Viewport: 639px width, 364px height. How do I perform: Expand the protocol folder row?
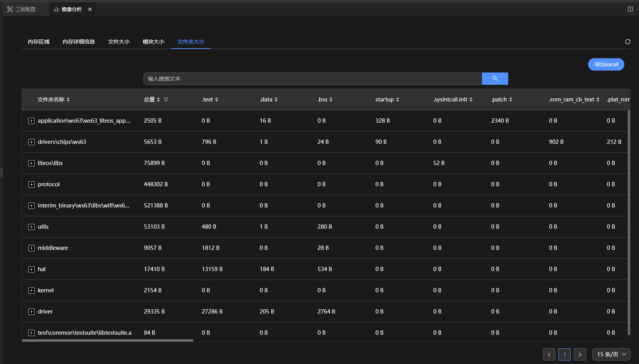(x=32, y=184)
